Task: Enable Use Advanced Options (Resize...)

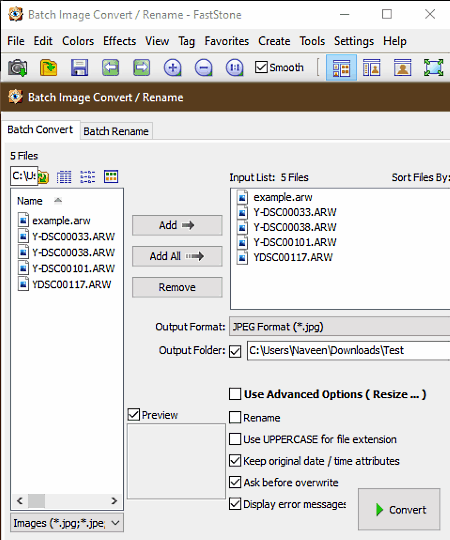Action: tap(235, 394)
